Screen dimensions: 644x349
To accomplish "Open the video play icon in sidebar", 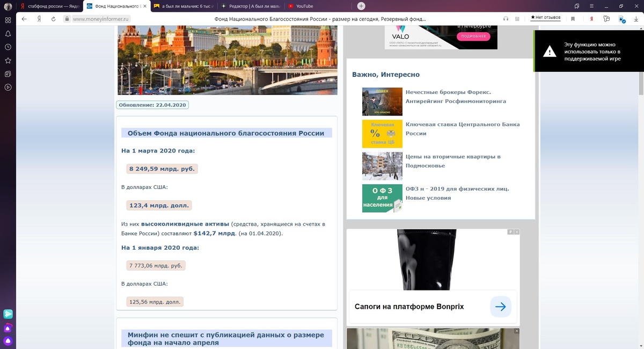I will click(8, 87).
